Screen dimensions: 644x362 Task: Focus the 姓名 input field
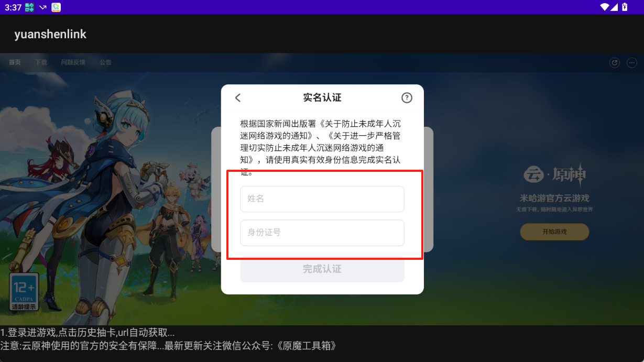[x=322, y=199]
